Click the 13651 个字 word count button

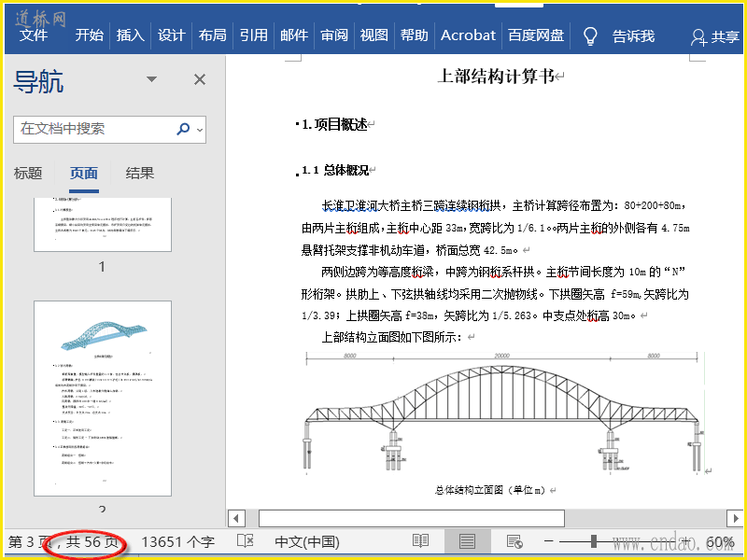point(177,541)
